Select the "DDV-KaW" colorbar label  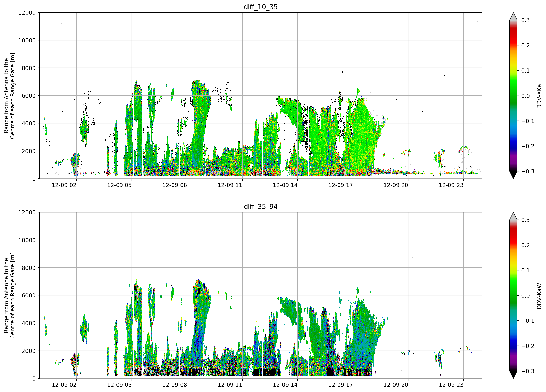coord(539,296)
